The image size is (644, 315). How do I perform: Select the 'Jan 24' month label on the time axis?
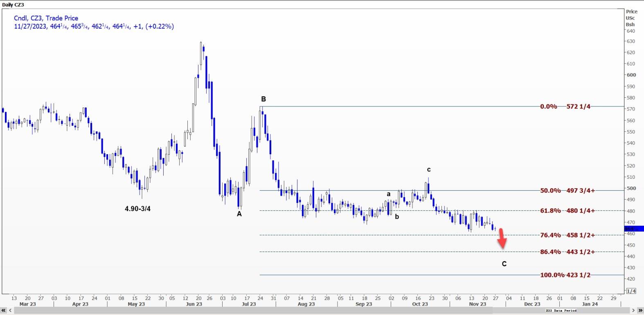point(590,304)
